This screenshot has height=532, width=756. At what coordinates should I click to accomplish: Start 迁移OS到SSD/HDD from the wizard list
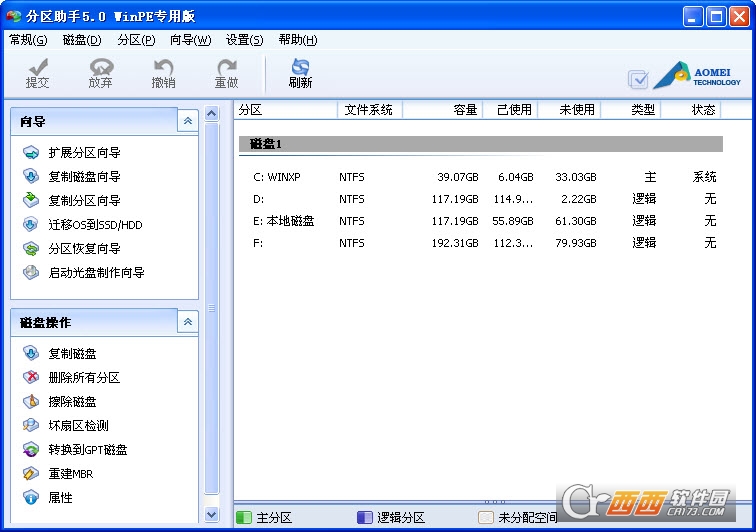click(95, 225)
